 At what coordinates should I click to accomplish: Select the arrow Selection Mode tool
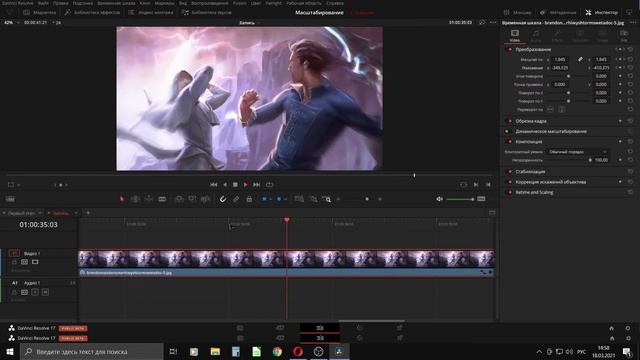(122, 199)
